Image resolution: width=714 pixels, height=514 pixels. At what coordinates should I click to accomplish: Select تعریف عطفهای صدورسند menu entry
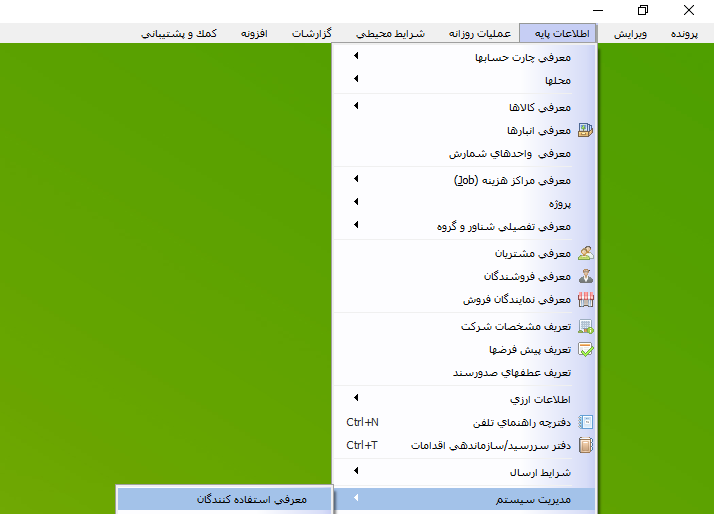(x=511, y=373)
